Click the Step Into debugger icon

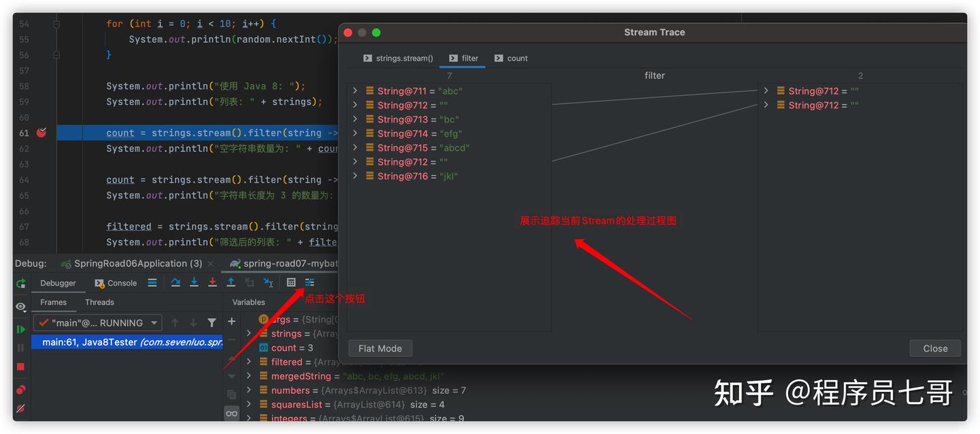194,282
